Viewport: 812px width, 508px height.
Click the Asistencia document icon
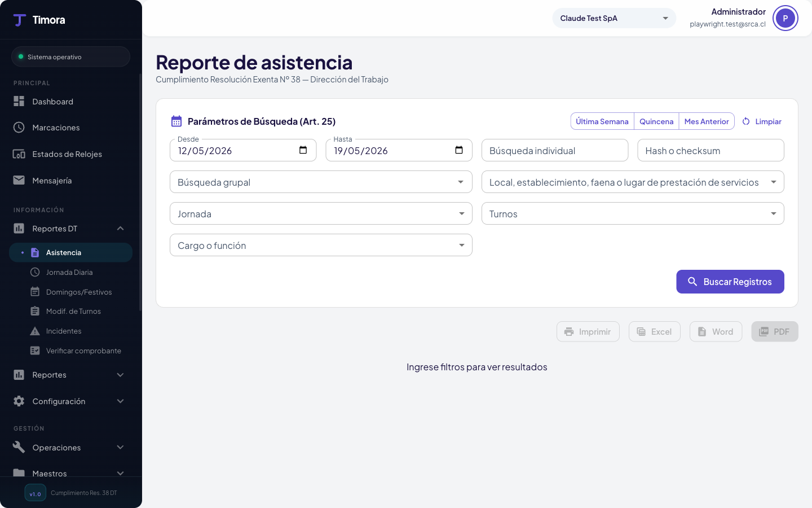click(x=35, y=252)
